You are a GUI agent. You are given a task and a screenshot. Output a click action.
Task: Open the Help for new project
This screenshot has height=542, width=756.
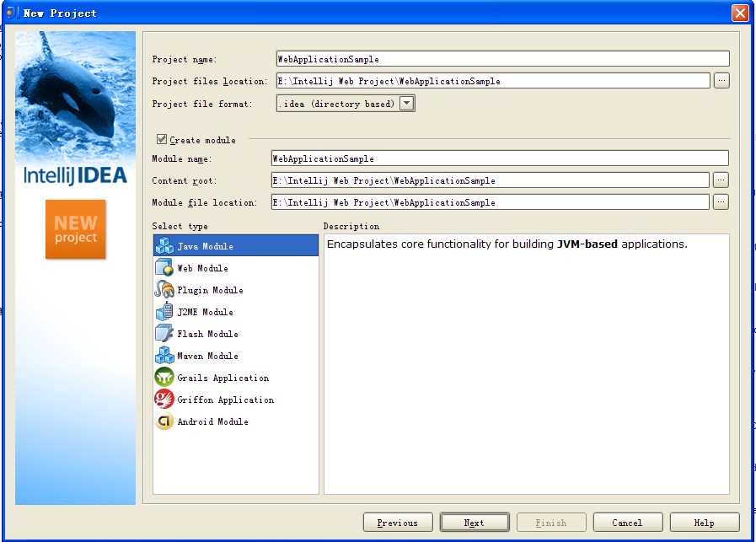pyautogui.click(x=705, y=521)
